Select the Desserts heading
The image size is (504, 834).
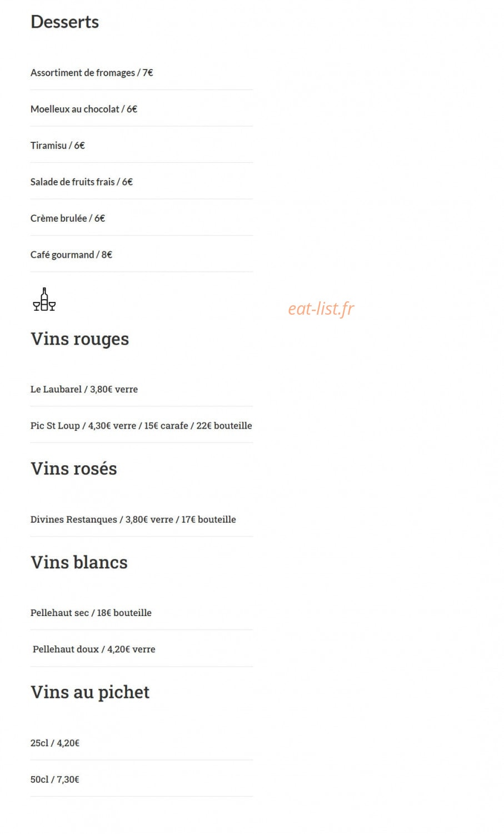coord(65,22)
